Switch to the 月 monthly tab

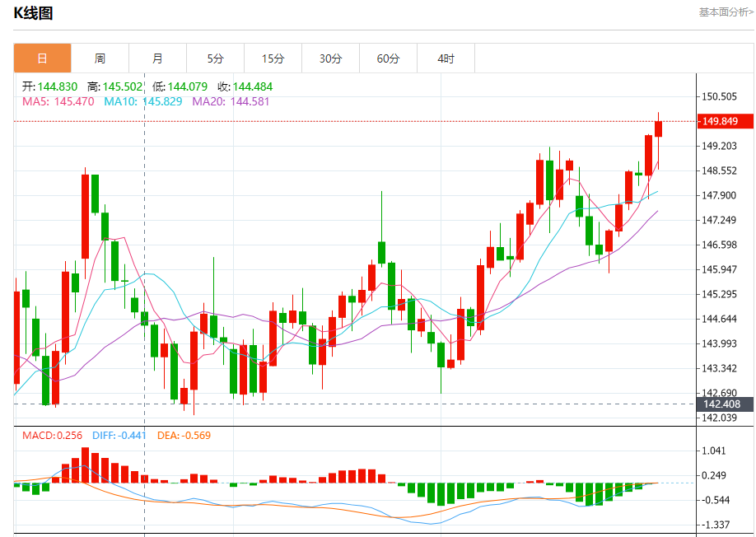point(157,58)
